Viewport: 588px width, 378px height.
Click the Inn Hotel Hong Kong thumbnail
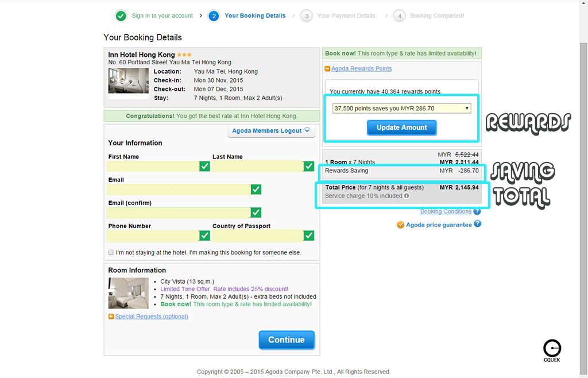coord(128,80)
